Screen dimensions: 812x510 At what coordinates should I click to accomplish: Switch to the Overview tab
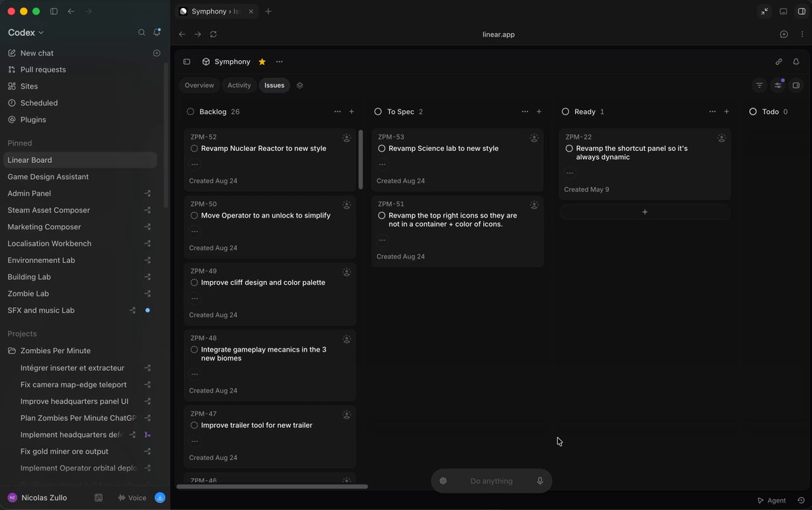click(x=199, y=85)
